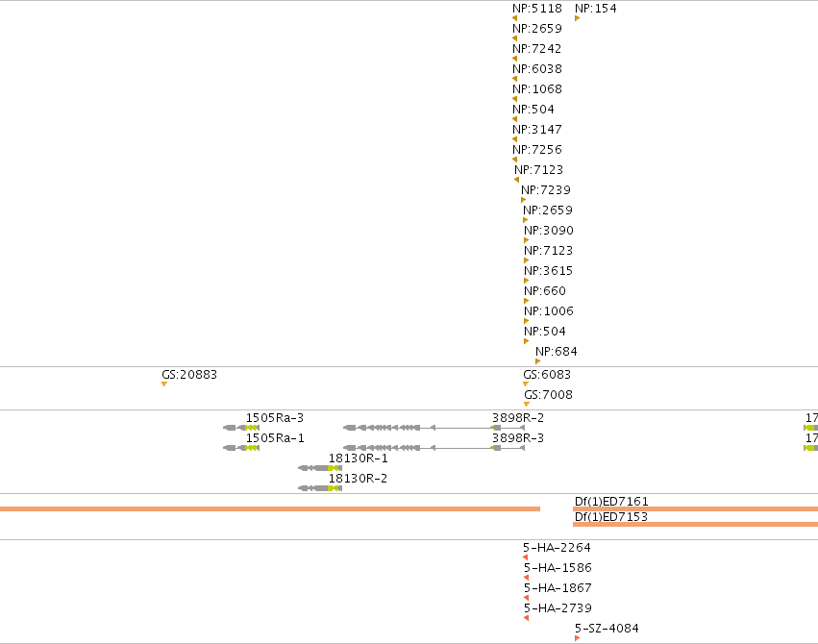The width and height of the screenshot is (818, 644).
Task: Open the NP:3615 insertion
Action: coord(548,271)
